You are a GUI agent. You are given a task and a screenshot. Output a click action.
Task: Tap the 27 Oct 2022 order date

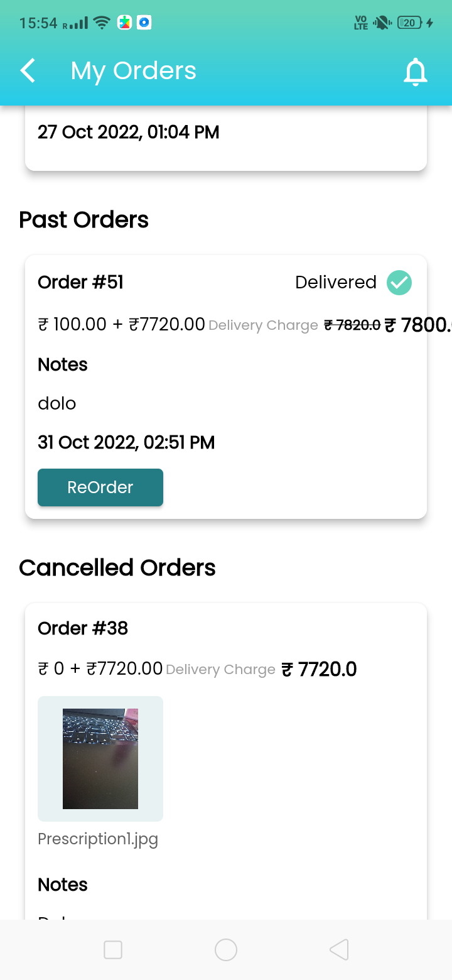click(129, 133)
